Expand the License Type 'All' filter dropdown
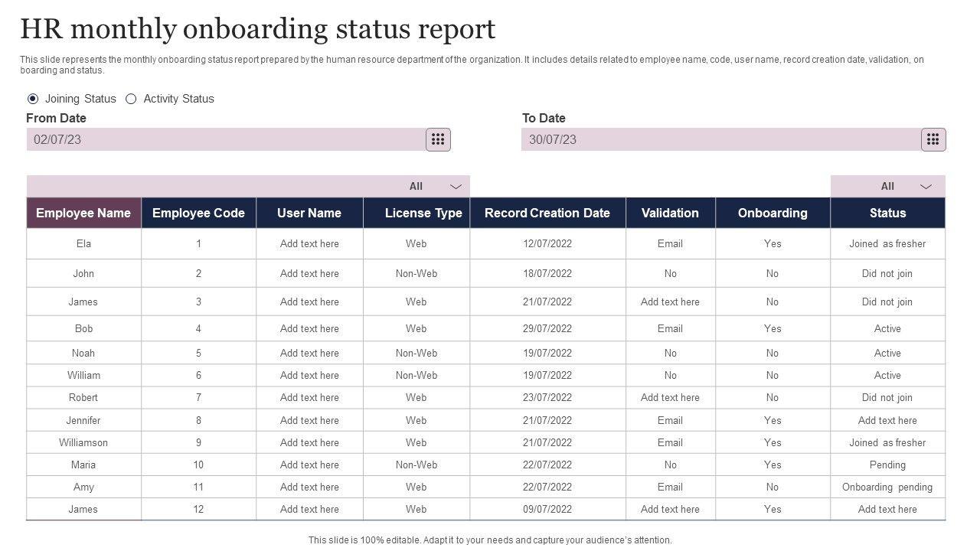This screenshot has height=551, width=980. tap(456, 187)
